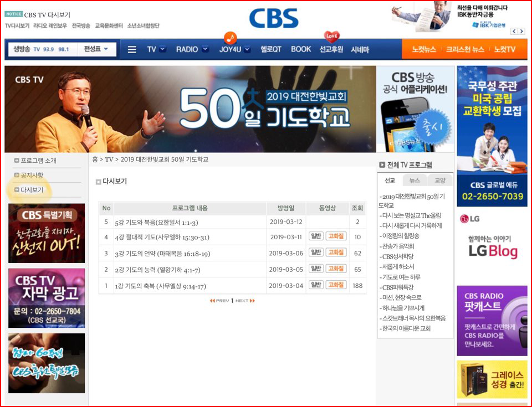Click the CBS TV 자막 광고 banner

point(47,298)
